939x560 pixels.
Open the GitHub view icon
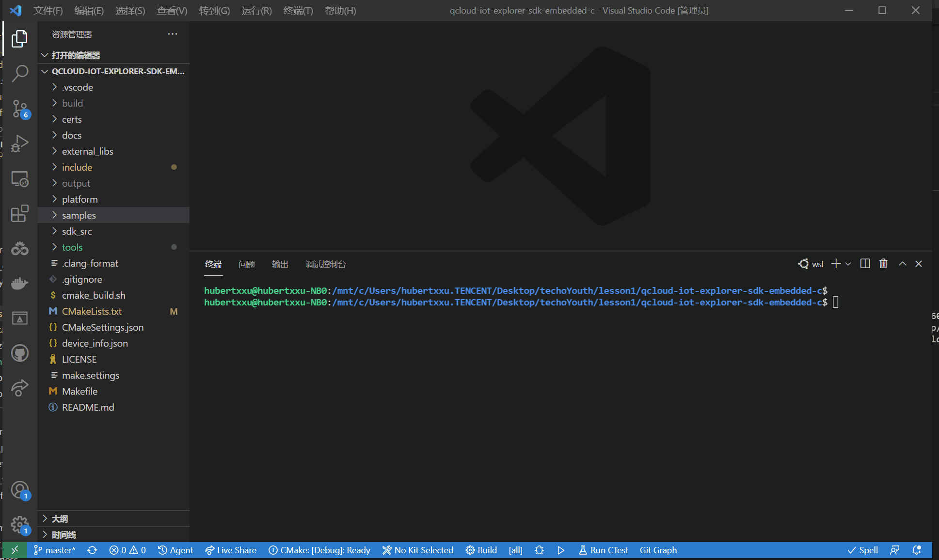pos(20,353)
